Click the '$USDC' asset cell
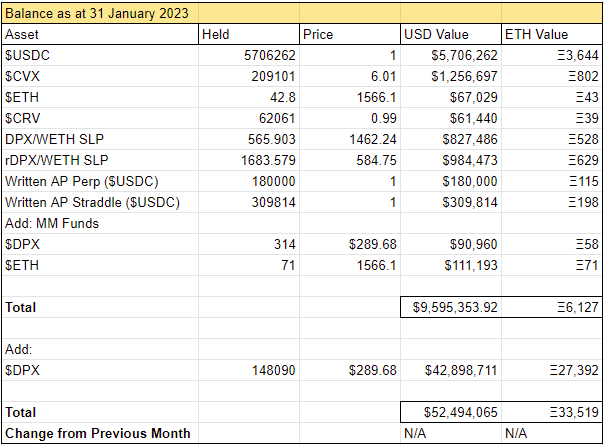Viewport: 604px width, 446px height. (27, 55)
